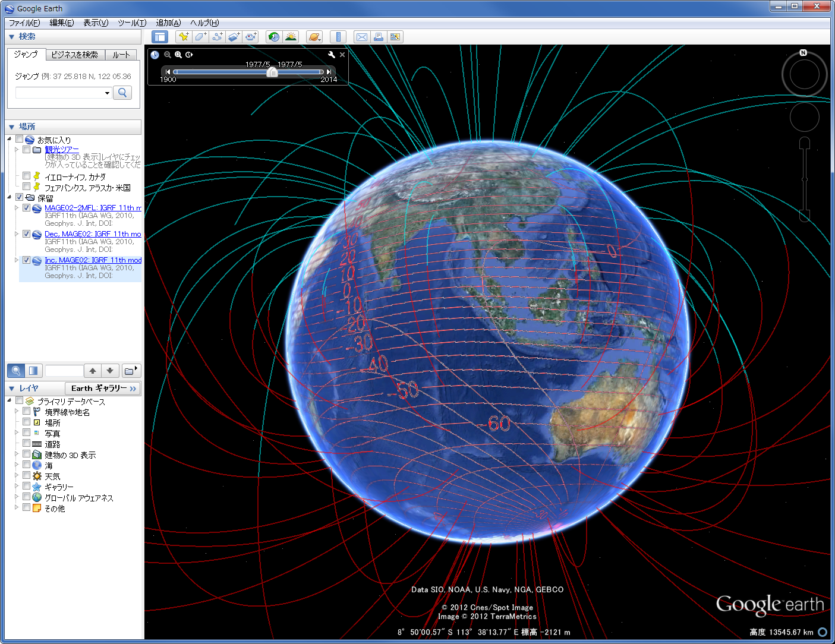Collapse the 検索 search panel
The width and height of the screenshot is (835, 644).
[11, 37]
